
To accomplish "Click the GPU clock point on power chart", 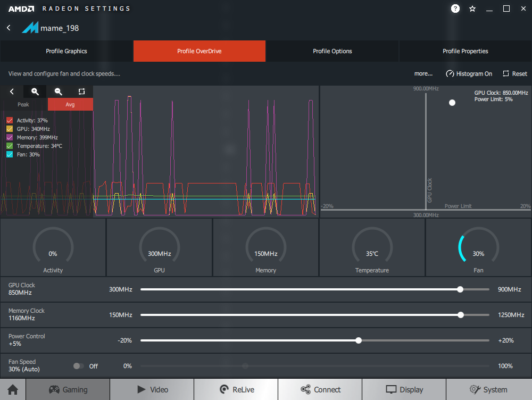I will [452, 103].
